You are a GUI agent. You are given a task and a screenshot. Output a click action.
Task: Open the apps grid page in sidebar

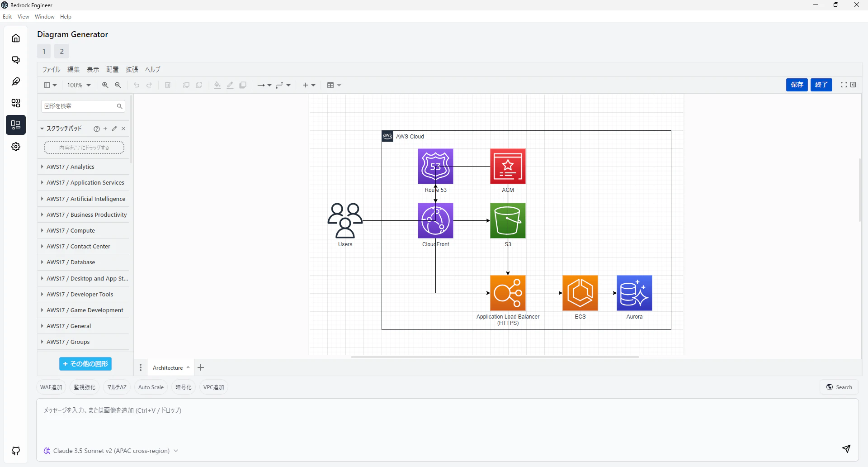[x=16, y=103]
